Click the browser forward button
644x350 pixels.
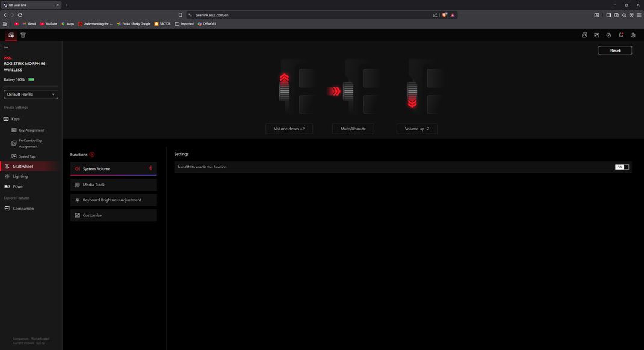click(12, 15)
